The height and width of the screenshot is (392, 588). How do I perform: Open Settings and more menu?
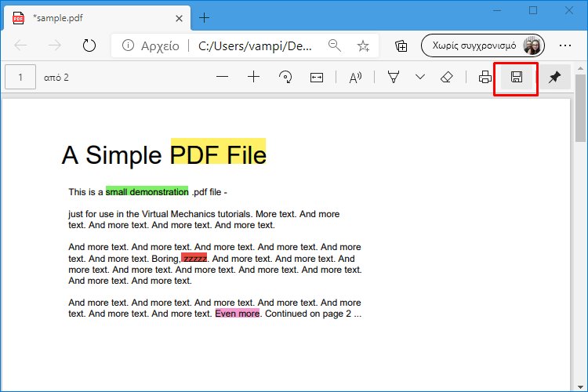coord(564,45)
